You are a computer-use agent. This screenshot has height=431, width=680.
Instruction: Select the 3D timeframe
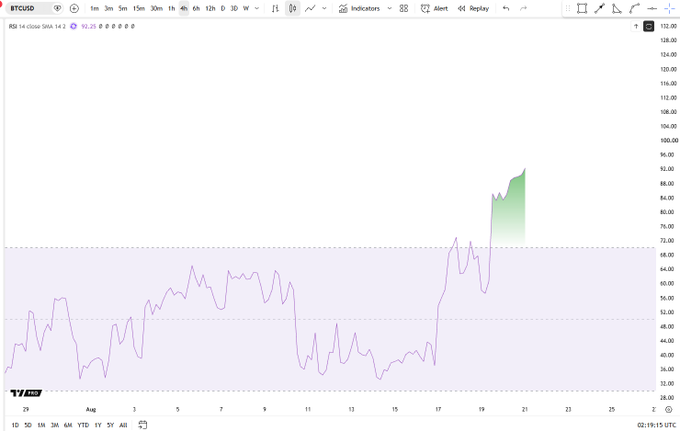(x=234, y=8)
